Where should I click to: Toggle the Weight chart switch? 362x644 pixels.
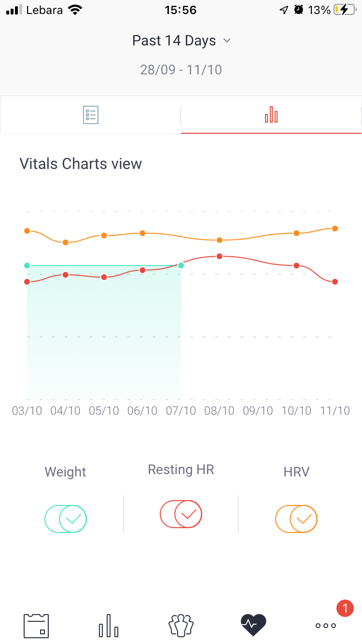(66, 519)
